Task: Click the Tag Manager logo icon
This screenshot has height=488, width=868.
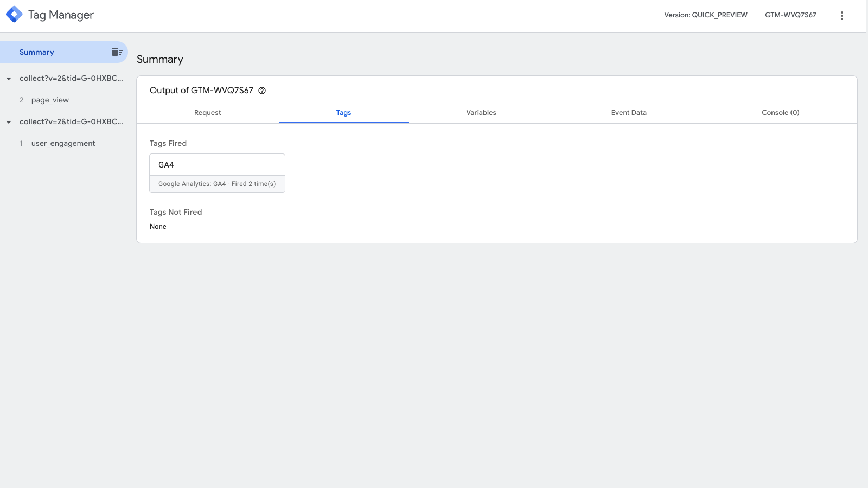Action: tap(14, 15)
